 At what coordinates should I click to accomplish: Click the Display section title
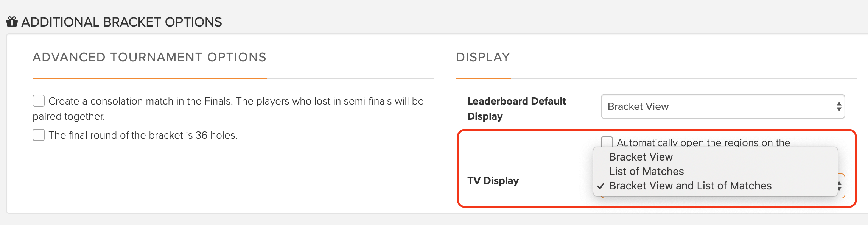tap(483, 57)
